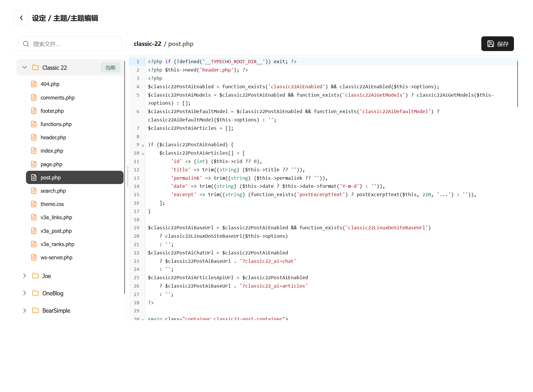This screenshot has width=533, height=392.
Task: Fold the array block at line 10
Action: click(143, 153)
